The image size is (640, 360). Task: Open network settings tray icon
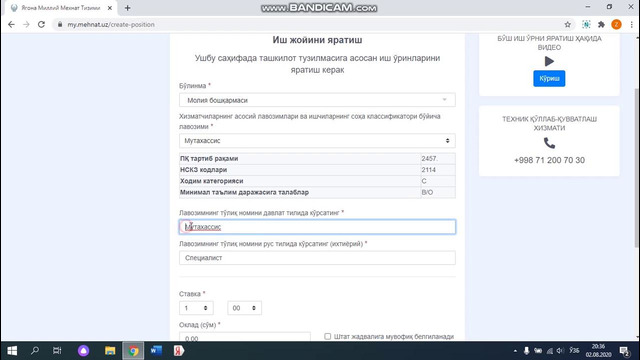550,351
